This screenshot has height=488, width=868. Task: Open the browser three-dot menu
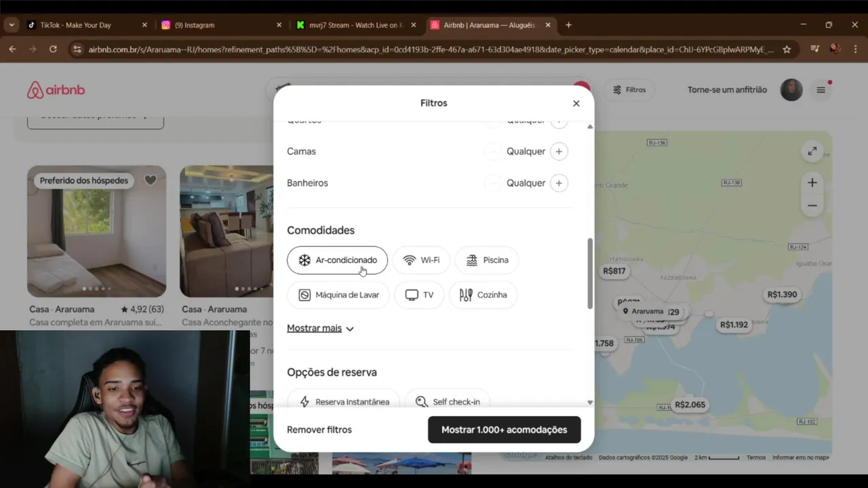(x=855, y=49)
